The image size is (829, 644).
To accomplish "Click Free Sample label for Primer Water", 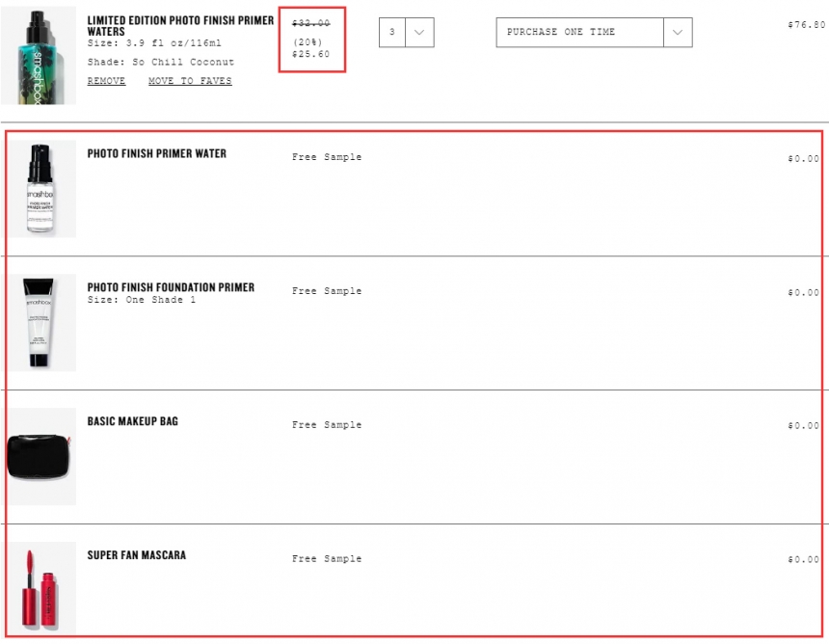I will (x=327, y=157).
